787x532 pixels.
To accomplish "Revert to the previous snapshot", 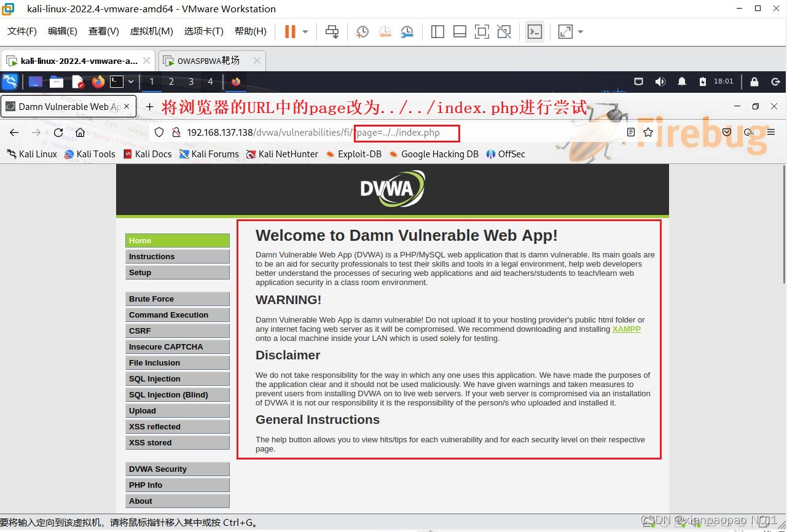I will 385,31.
